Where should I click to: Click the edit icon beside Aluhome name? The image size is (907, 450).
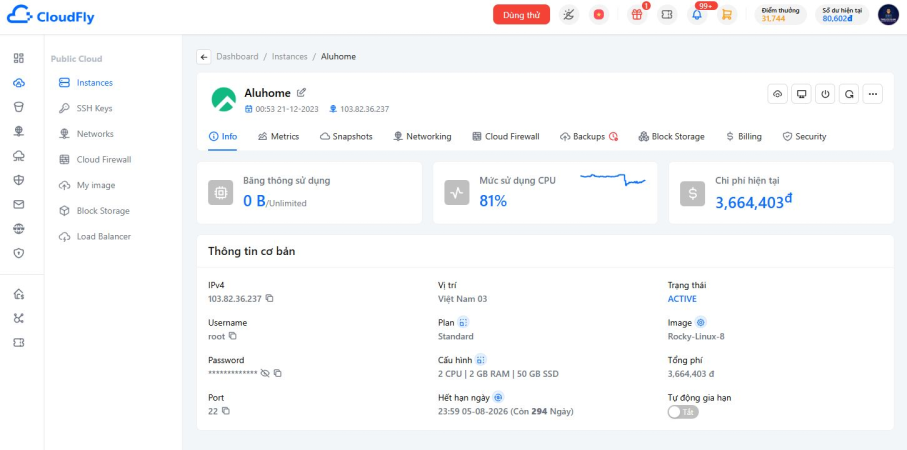click(301, 92)
